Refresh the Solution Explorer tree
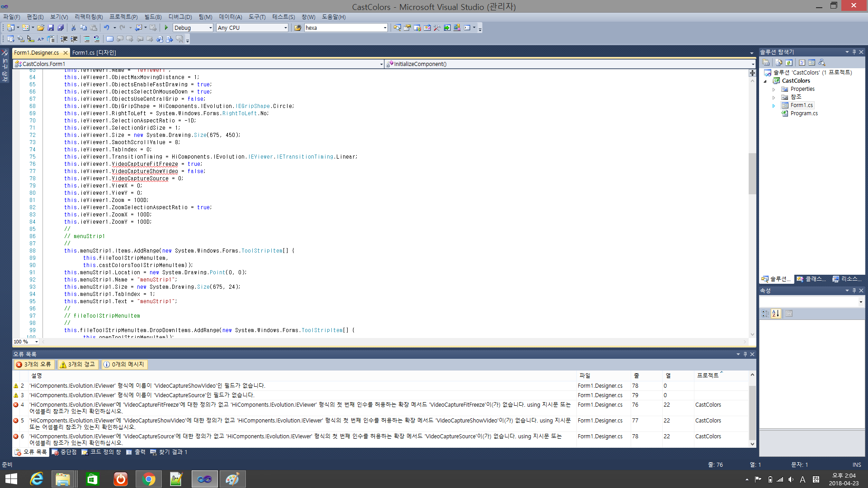Viewport: 868px width, 488px height. pyautogui.click(x=789, y=63)
